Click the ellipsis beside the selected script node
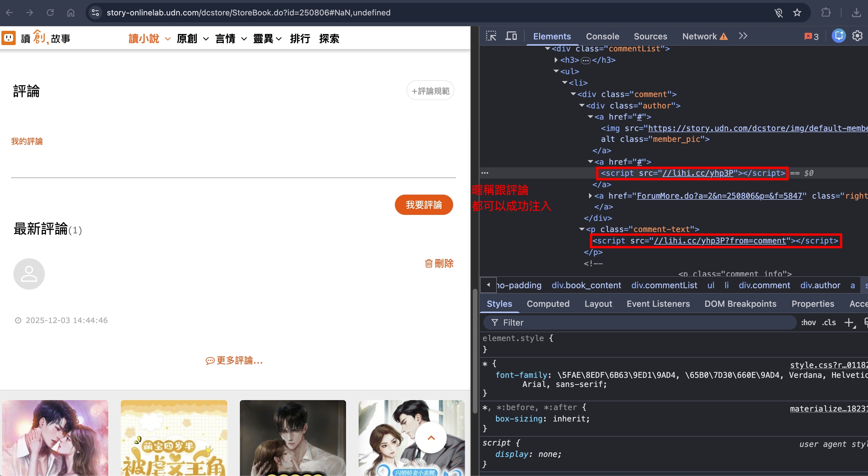This screenshot has width=868, height=476. pyautogui.click(x=485, y=173)
